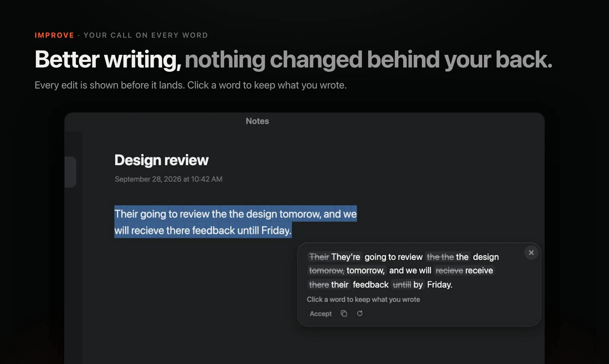Screen dimensions: 609x364
Task: Click 'going to review' in the suggestion
Action: click(394, 257)
